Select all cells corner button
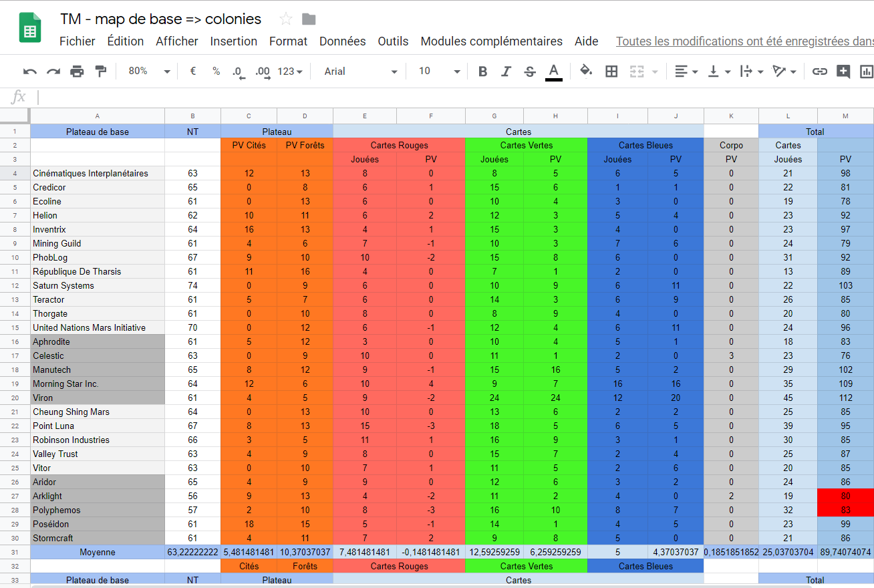The image size is (874, 588). [x=15, y=116]
